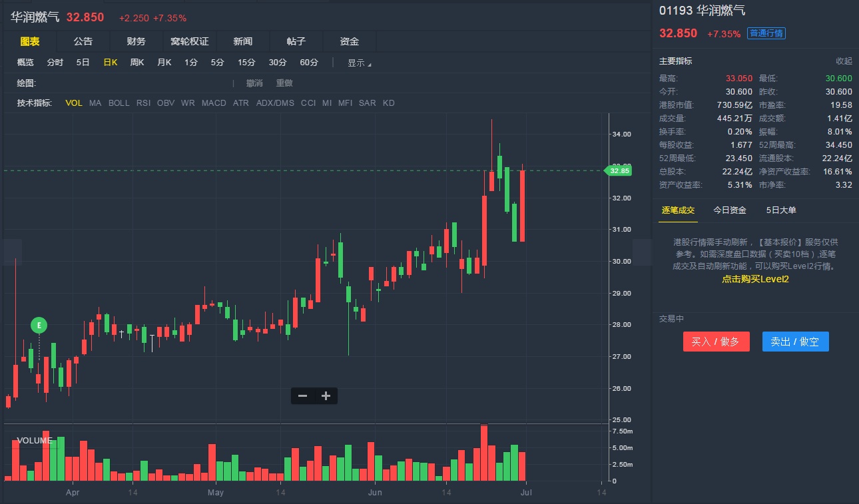This screenshot has height=504, width=859.
Task: Click the green E earnings marker
Action: pos(39,326)
